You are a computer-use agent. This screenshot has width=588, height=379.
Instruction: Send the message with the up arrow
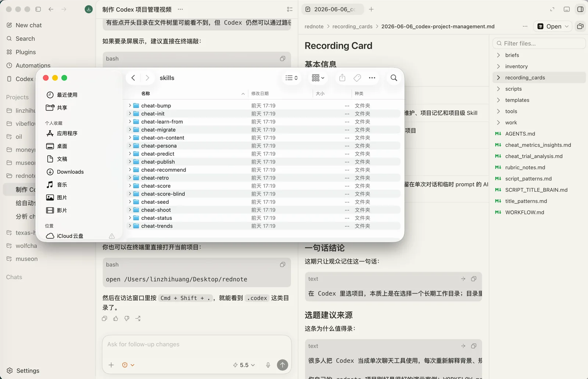282,365
